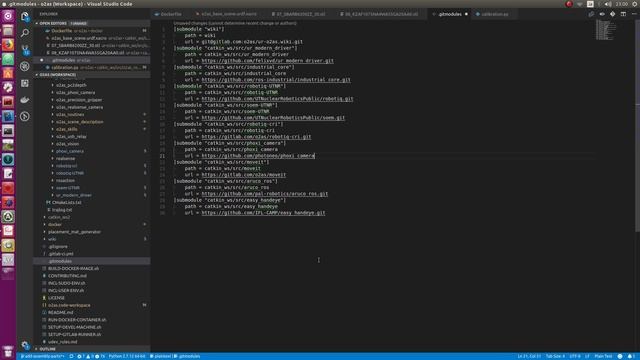Image resolution: width=640 pixels, height=360 pixels.
Task: Expand the placement_mat_generator folder
Action: click(x=74, y=232)
